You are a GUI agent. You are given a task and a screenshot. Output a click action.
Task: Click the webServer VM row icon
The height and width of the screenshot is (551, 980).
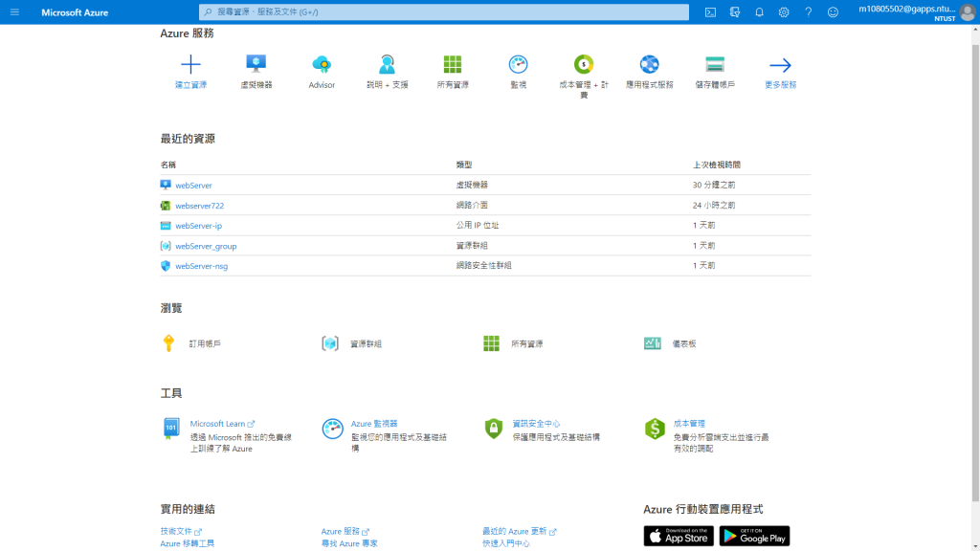[166, 185]
